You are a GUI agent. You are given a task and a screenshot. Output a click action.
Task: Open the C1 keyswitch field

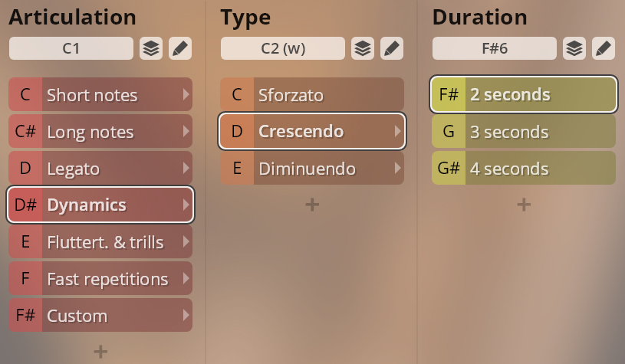tap(71, 48)
